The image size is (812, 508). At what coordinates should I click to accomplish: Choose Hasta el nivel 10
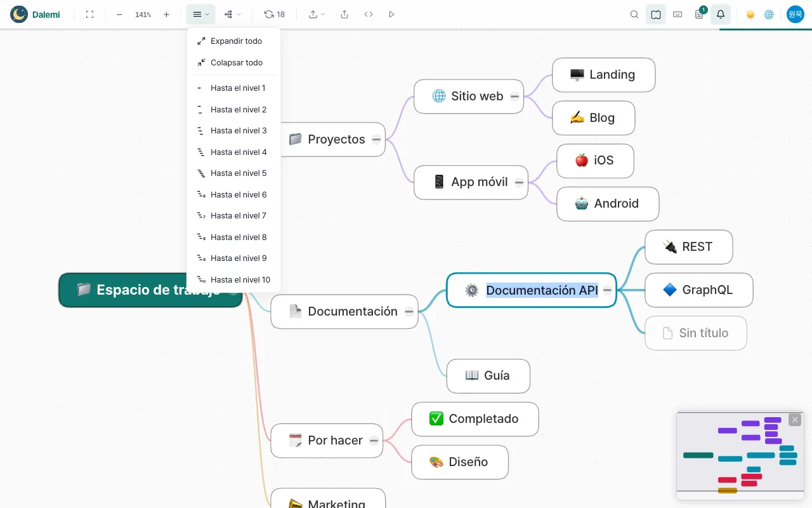point(233,279)
